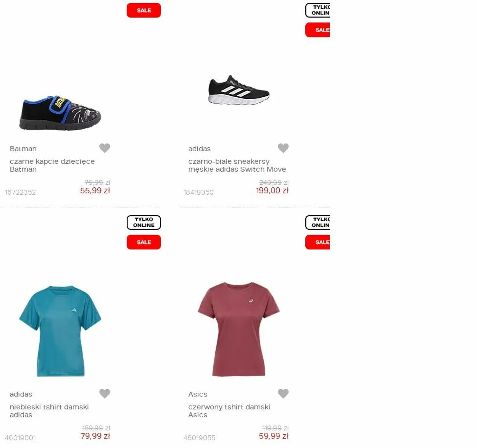
Task: Open the adidas black sneaker product image
Action: pos(239,90)
